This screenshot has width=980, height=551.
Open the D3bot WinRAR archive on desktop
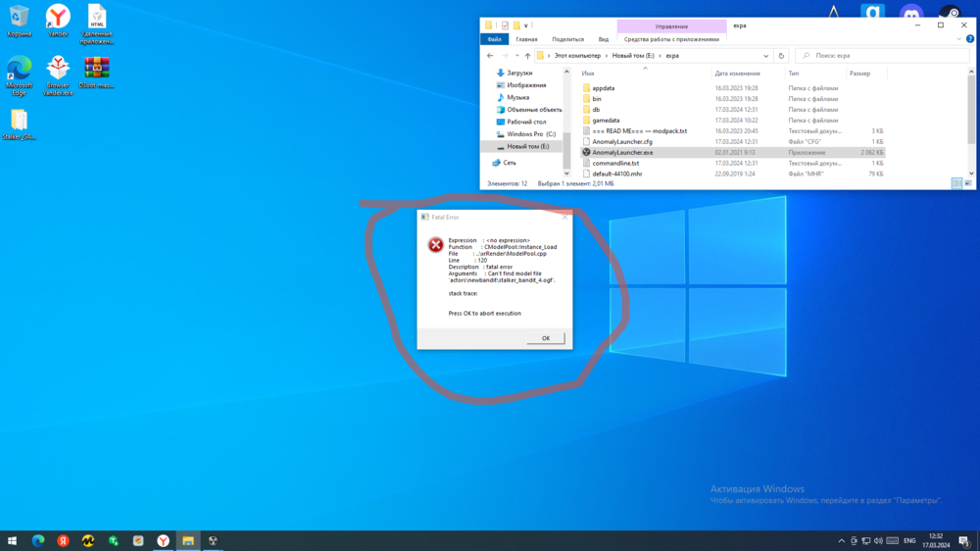96,69
